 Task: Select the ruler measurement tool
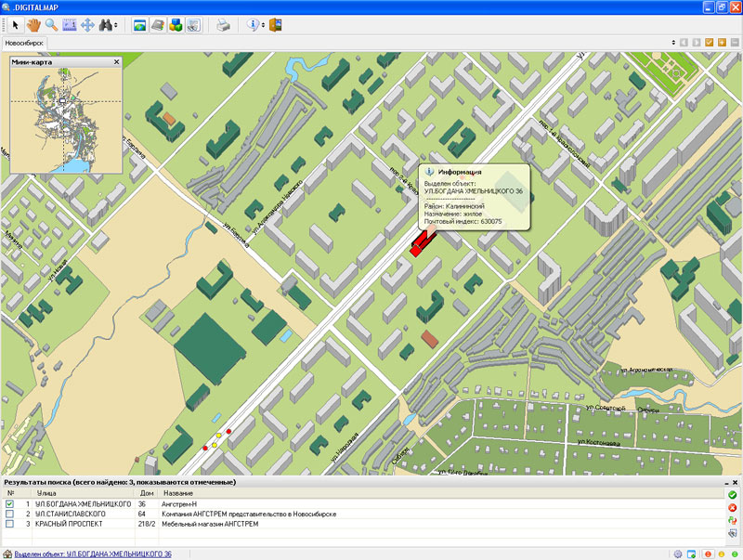70,25
